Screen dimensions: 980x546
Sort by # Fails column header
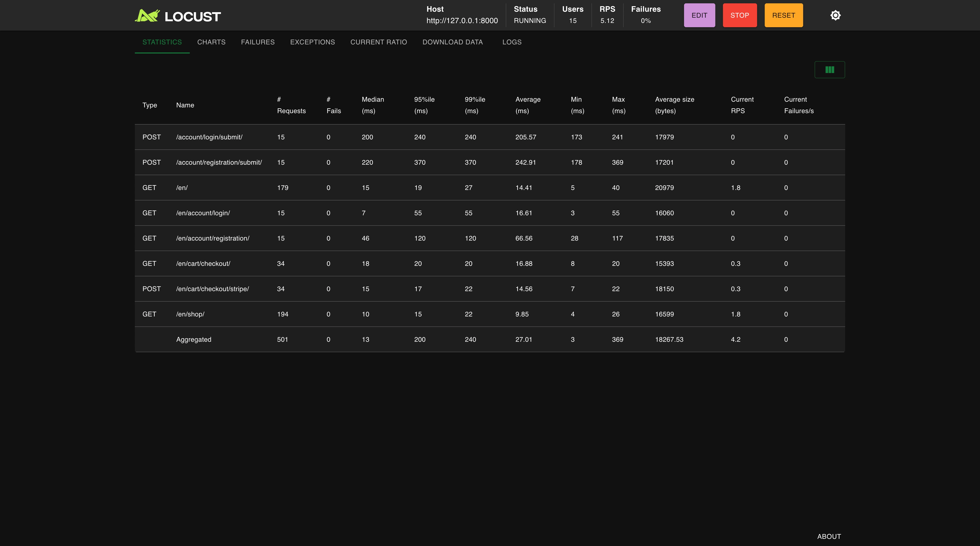pos(334,105)
